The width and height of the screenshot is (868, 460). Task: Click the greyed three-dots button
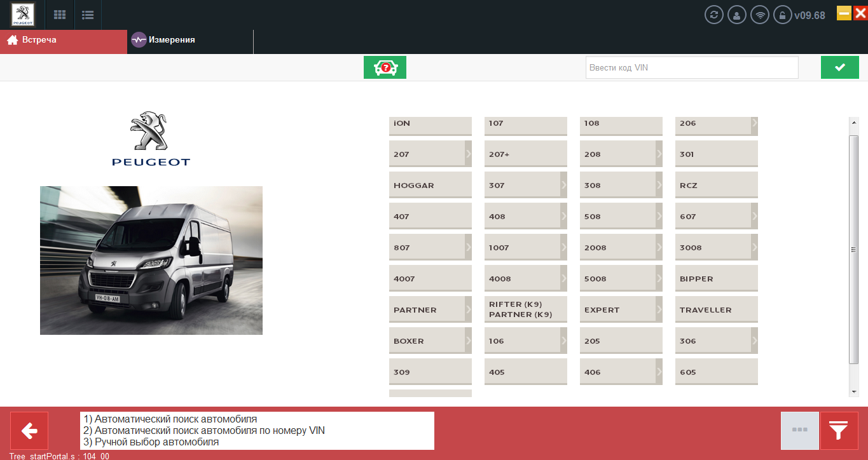pos(800,431)
